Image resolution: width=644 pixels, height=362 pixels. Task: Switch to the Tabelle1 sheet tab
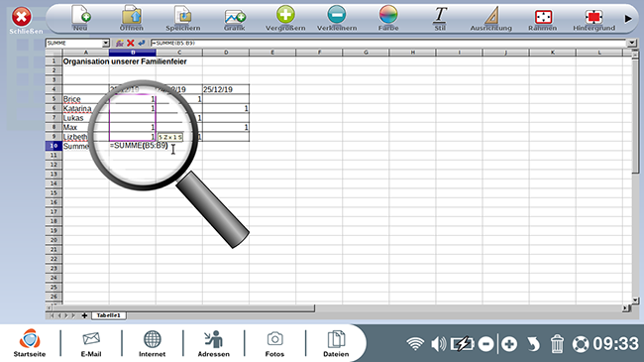tap(109, 315)
